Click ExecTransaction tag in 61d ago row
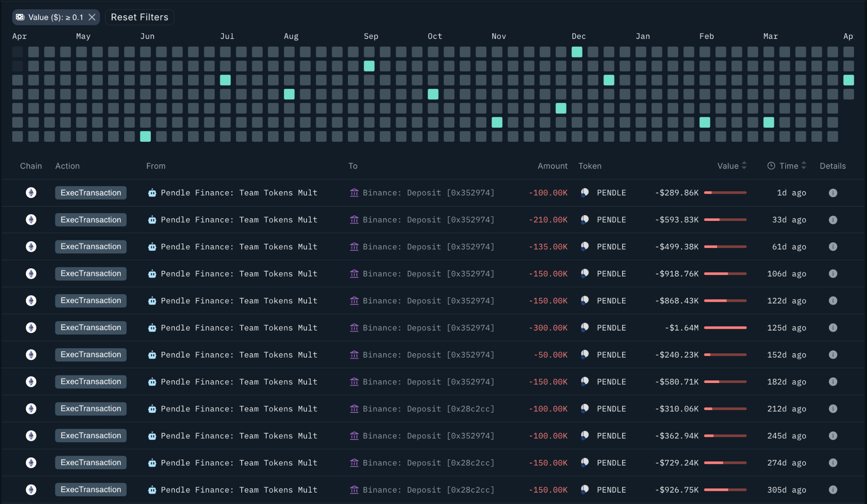The height and width of the screenshot is (504, 867). [x=91, y=247]
